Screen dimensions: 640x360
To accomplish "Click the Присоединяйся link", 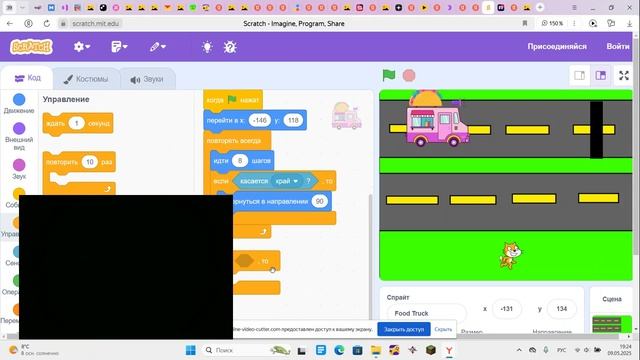I will (x=557, y=47).
